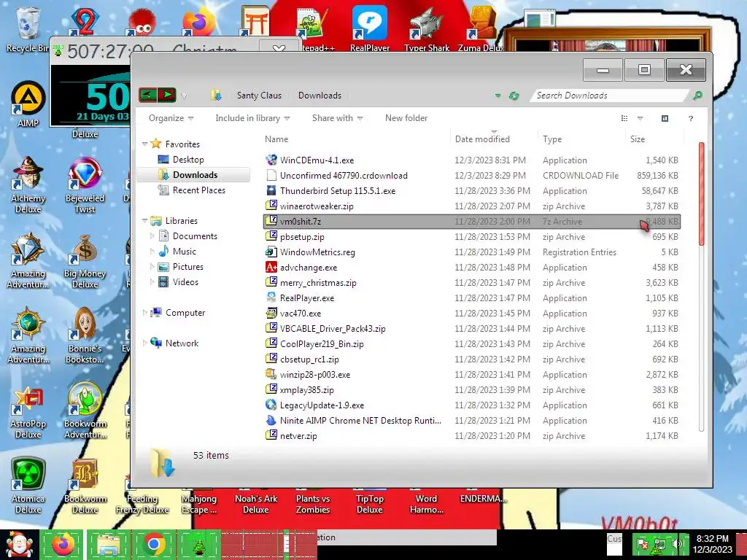Focus the Search Downloads field
Screen dimensions: 747x560
point(610,96)
